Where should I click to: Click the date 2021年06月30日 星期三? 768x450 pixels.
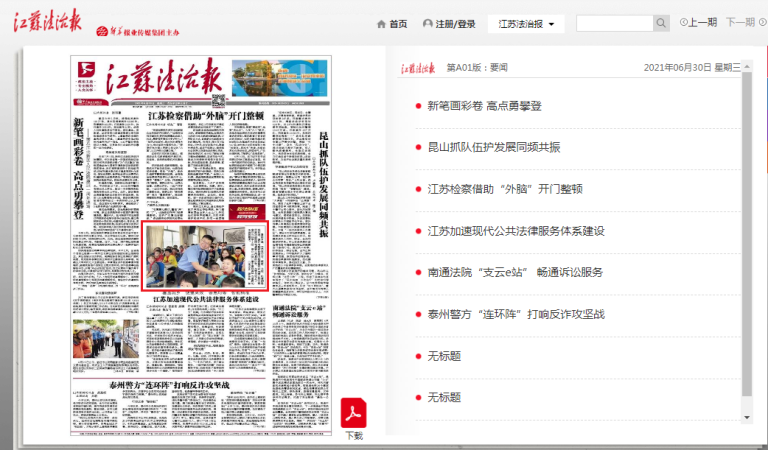(692, 68)
